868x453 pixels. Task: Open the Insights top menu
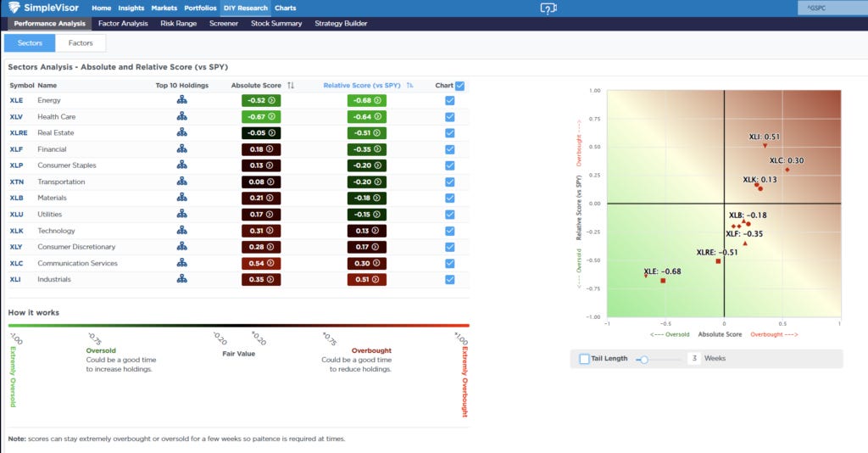tap(131, 8)
